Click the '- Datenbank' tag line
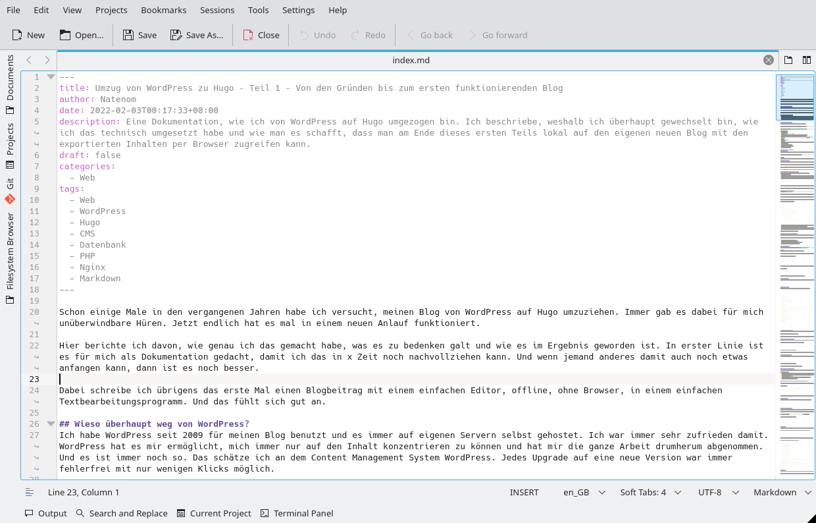Viewport: 816px width, 523px height. 98,245
